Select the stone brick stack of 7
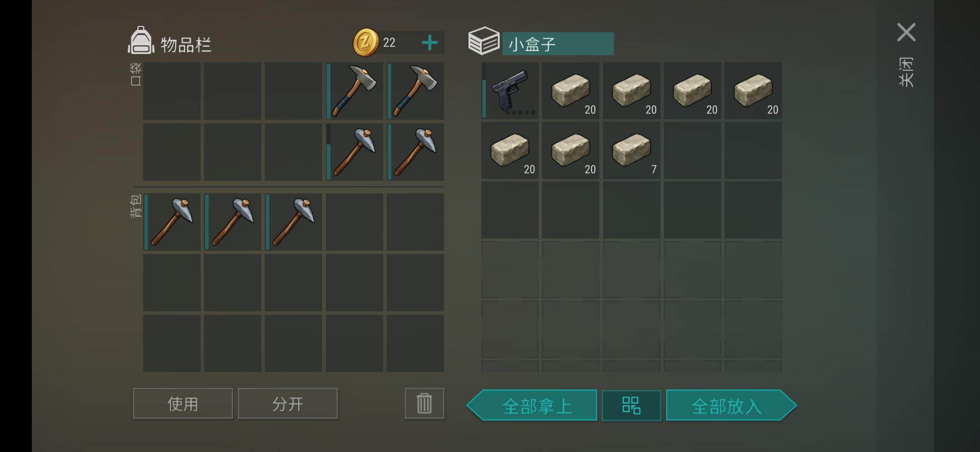The height and width of the screenshot is (452, 980). click(632, 151)
